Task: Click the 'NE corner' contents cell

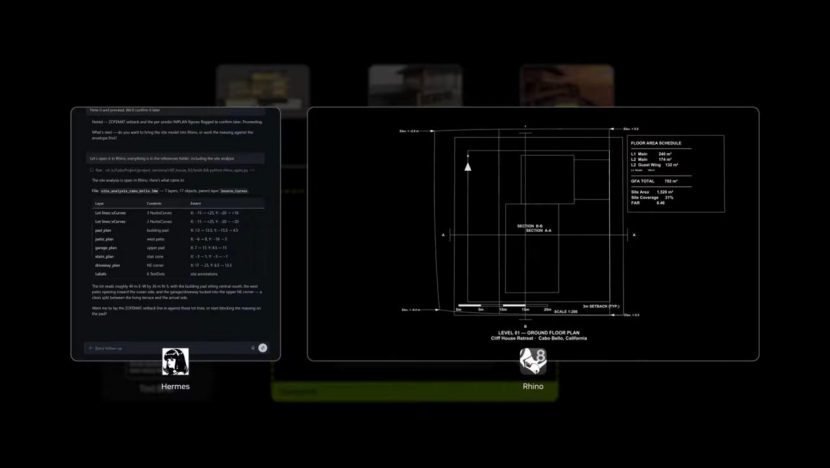Action: tap(155, 265)
